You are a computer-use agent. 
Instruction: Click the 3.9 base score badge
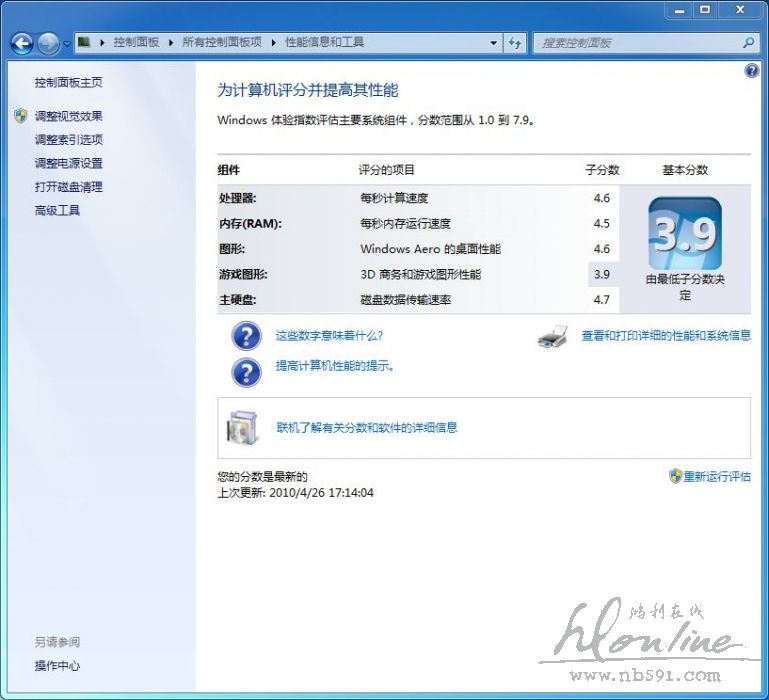point(684,234)
